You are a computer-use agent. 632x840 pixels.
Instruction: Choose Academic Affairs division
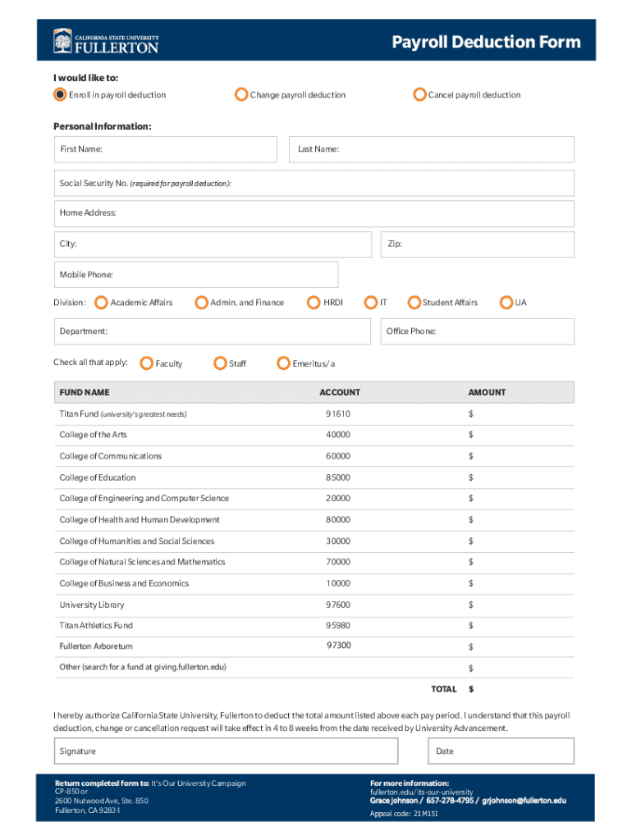pyautogui.click(x=101, y=303)
